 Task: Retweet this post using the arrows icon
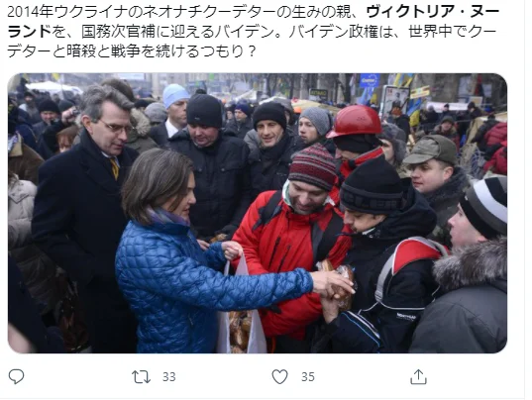coord(141,376)
